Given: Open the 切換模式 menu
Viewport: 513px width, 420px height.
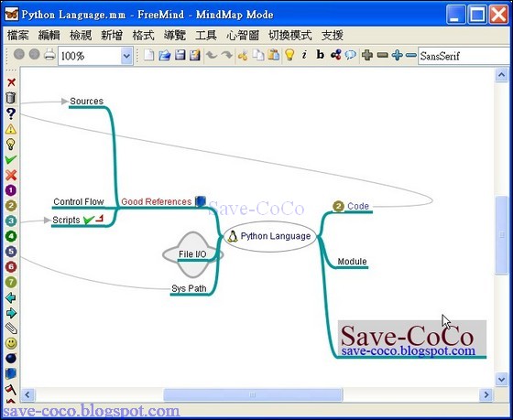Looking at the screenshot, I should pos(289,35).
